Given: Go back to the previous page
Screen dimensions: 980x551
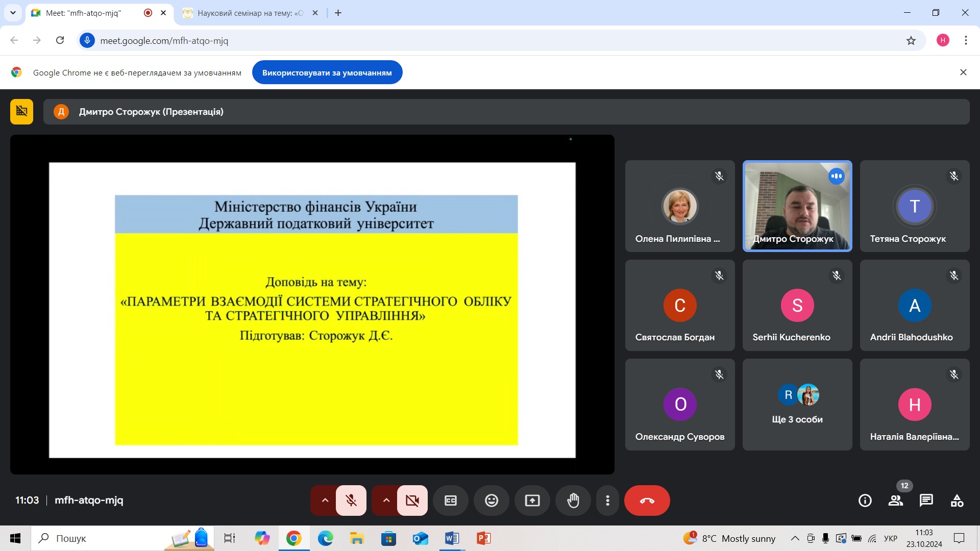Looking at the screenshot, I should point(14,40).
